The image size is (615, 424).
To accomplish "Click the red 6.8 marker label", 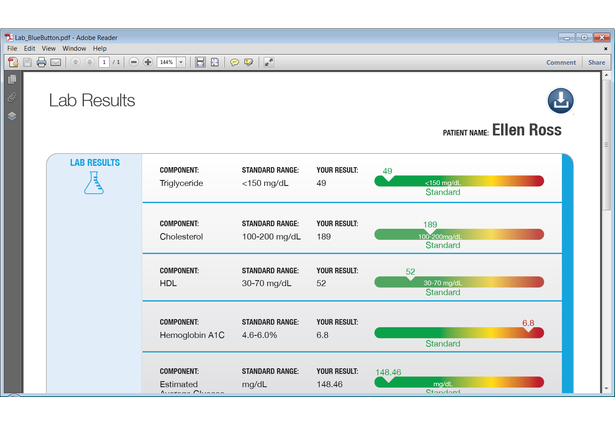I will click(528, 323).
